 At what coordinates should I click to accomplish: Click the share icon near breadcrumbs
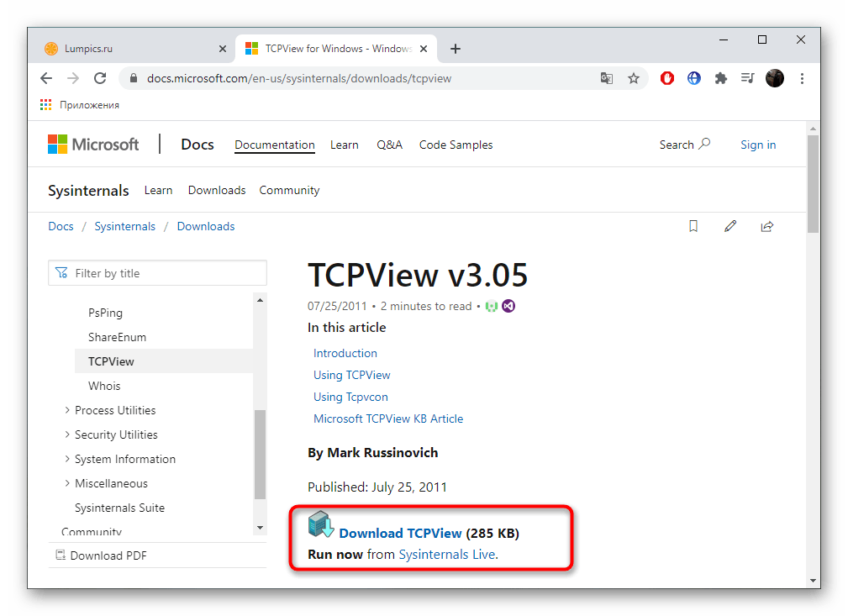766,226
